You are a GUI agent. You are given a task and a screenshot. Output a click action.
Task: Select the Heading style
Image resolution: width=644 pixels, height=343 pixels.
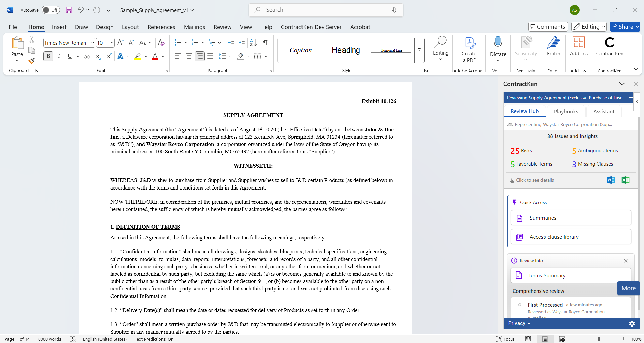(x=346, y=50)
